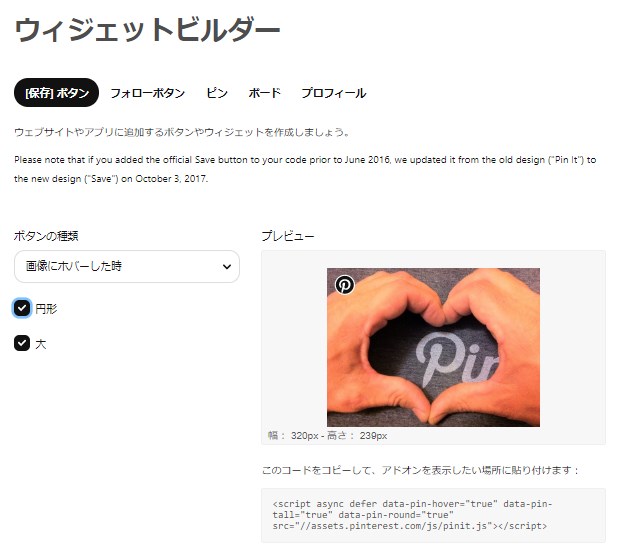Click the 大 label text
The height and width of the screenshot is (554, 626).
(x=41, y=344)
